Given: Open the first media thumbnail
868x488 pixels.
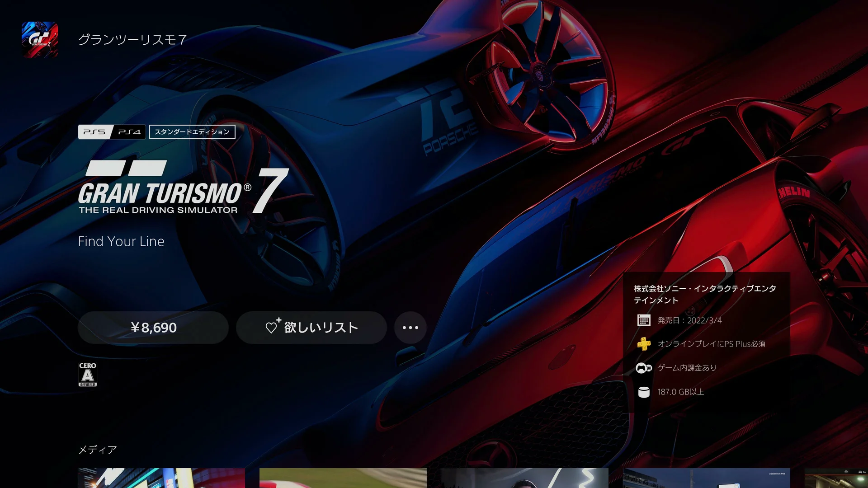Looking at the screenshot, I should [x=161, y=478].
